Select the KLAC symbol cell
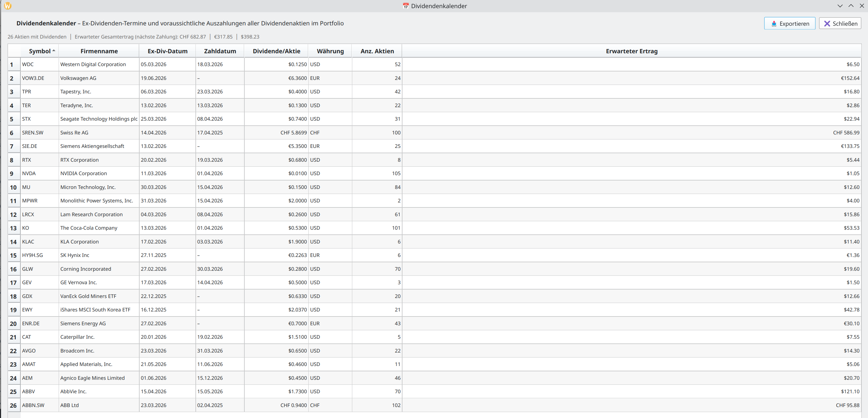868x418 pixels. click(40, 242)
